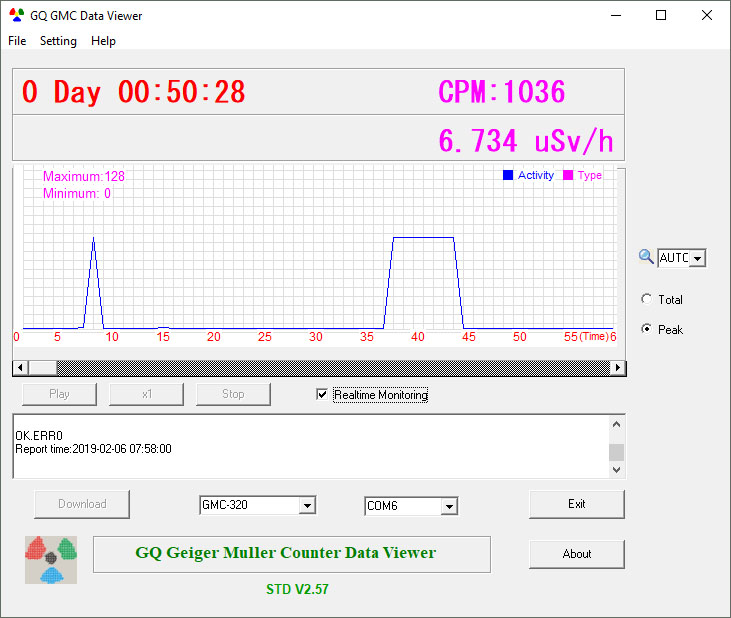Screen dimensions: 731x618
Task: Open the File menu
Action: tap(17, 41)
